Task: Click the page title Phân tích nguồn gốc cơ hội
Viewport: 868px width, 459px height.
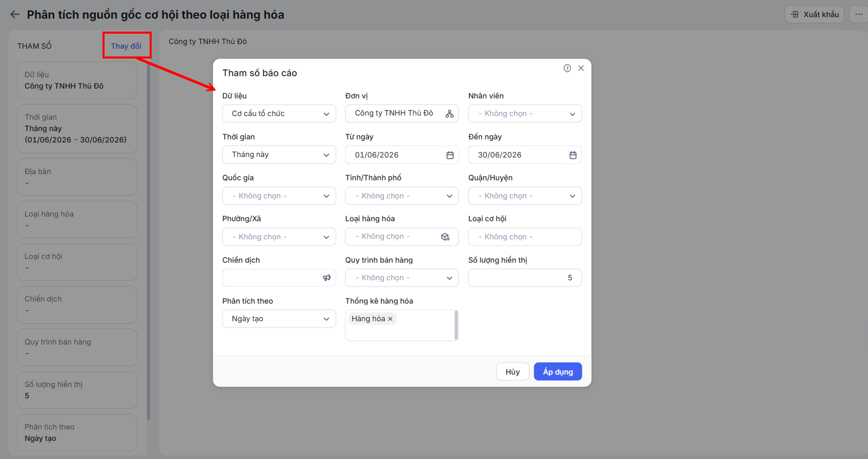Action: click(x=155, y=15)
